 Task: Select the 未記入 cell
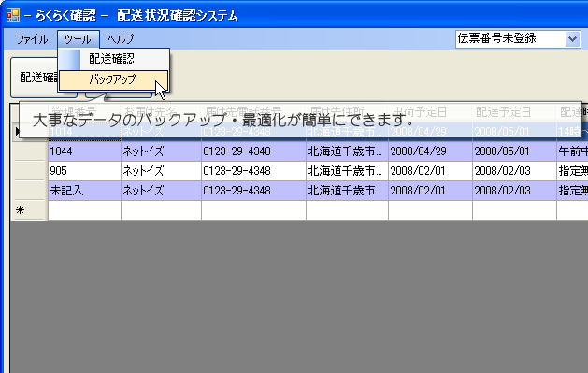click(85, 191)
